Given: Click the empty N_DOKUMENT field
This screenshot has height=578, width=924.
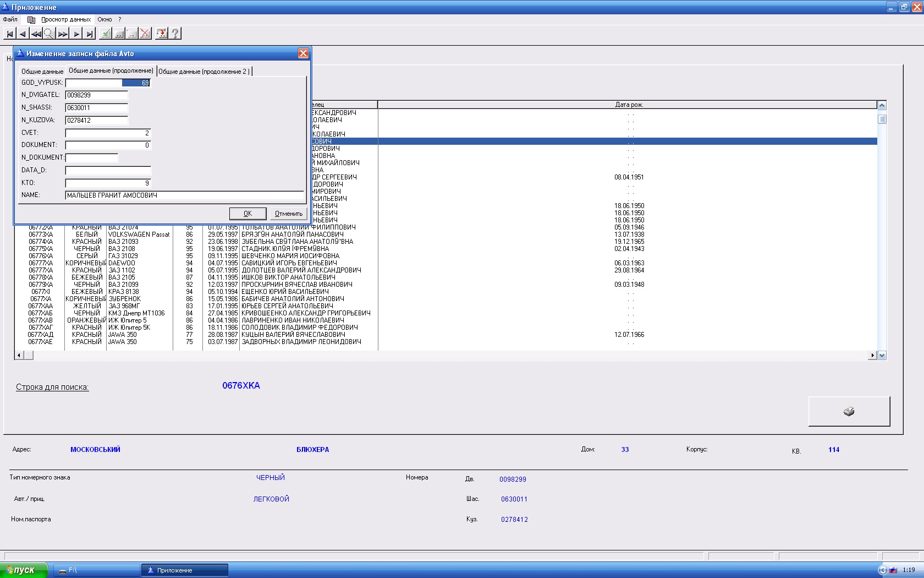Looking at the screenshot, I should click(92, 157).
